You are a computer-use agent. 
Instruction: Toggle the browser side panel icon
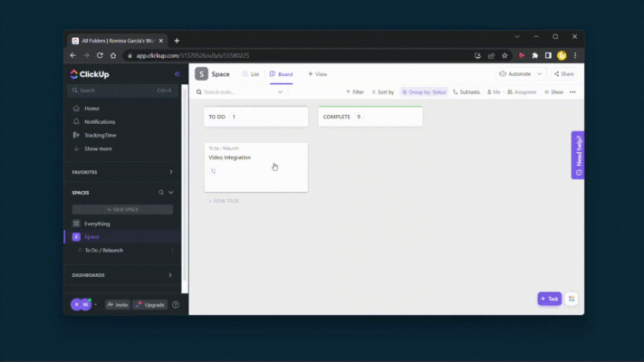click(x=548, y=55)
